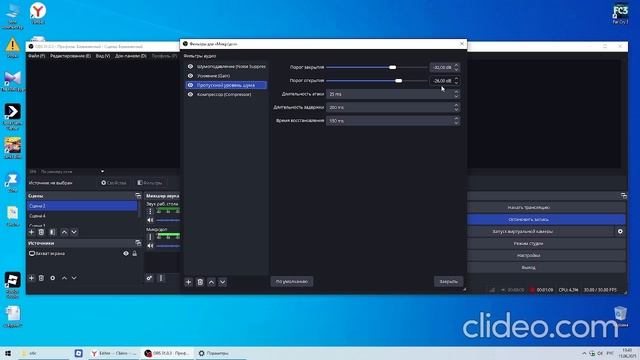
Task: Open the Docks (Док-панели) menu
Action: tap(131, 56)
